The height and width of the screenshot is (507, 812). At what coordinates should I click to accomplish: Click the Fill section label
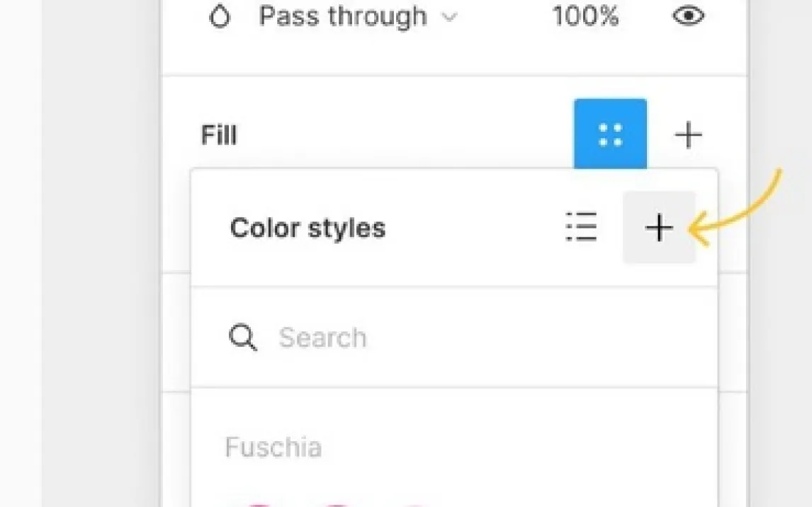click(219, 135)
